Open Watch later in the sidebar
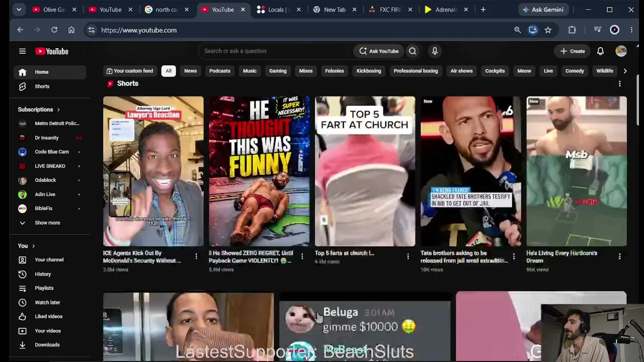Viewport: 644px width, 362px height. coord(50,302)
